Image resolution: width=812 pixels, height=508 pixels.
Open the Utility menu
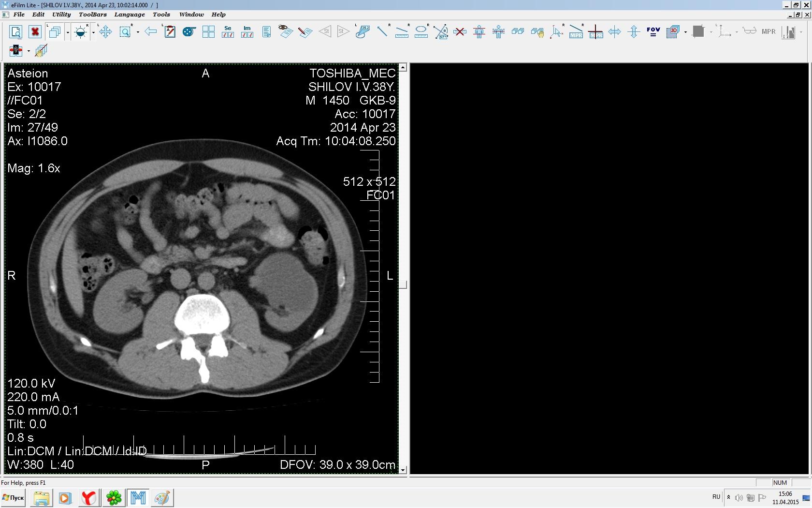tap(61, 15)
